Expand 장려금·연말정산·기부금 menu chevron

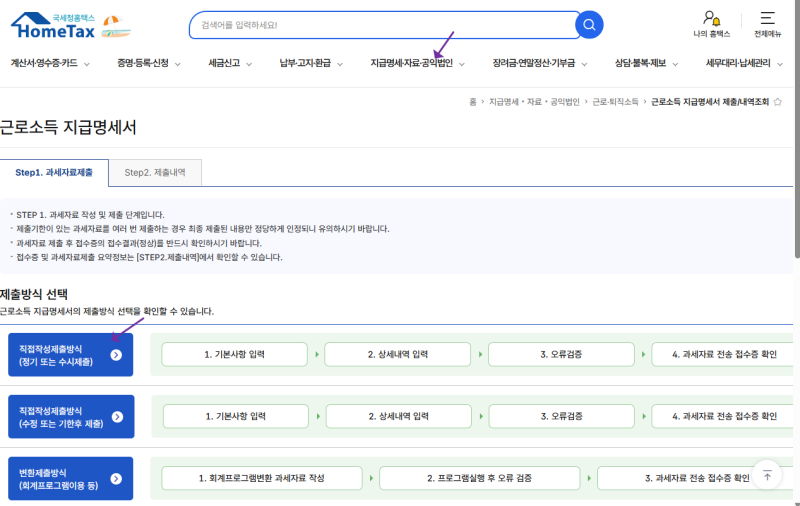[584, 64]
